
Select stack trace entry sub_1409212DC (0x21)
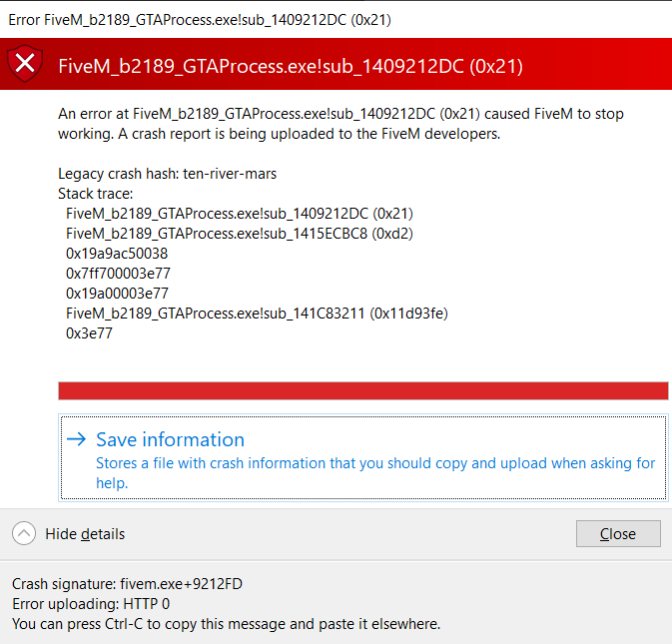tap(240, 214)
